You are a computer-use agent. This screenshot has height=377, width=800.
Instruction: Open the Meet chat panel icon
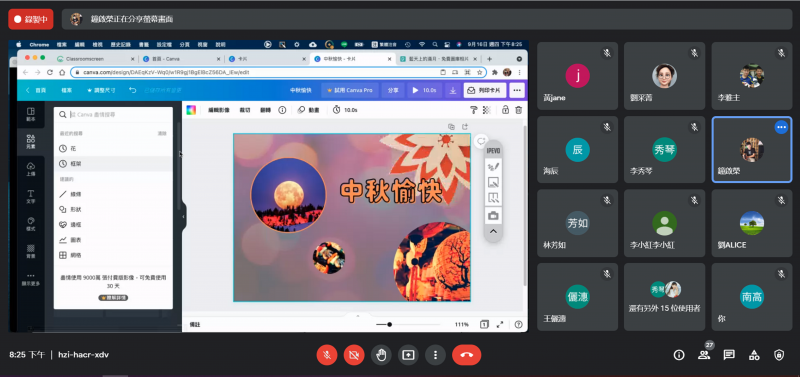tap(729, 355)
